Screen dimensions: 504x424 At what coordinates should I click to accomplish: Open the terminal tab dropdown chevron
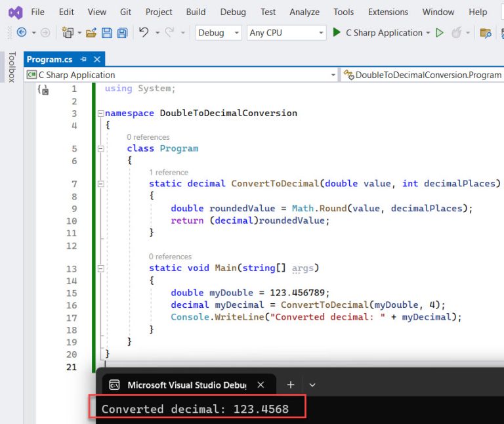coord(312,385)
